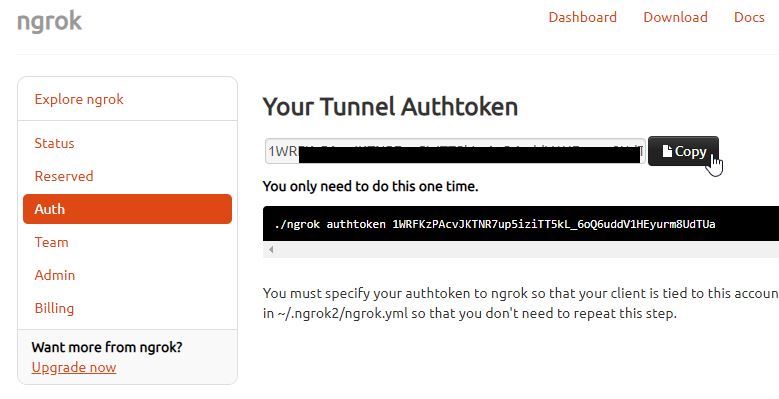The image size is (779, 399).
Task: Open the Status section
Action: point(54,143)
